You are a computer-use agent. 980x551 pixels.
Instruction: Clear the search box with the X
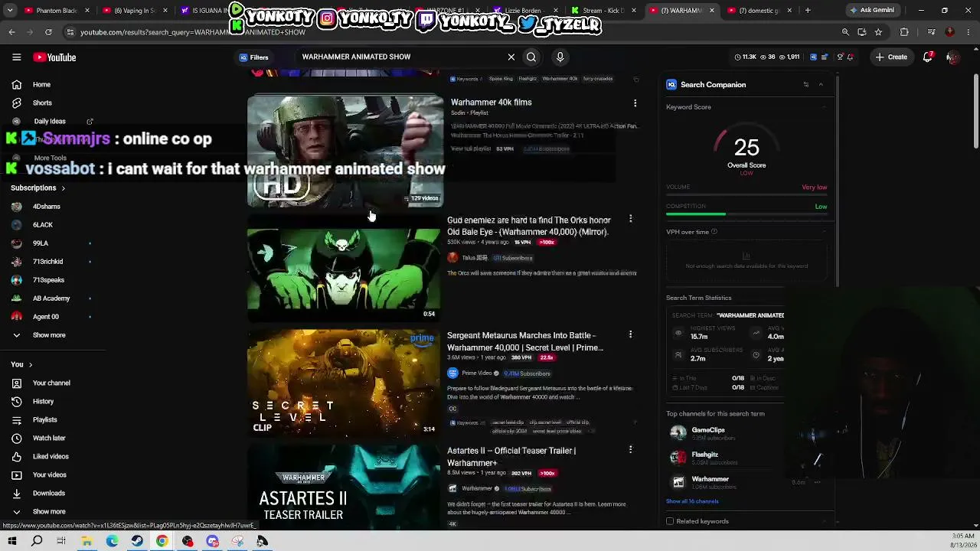pos(511,57)
